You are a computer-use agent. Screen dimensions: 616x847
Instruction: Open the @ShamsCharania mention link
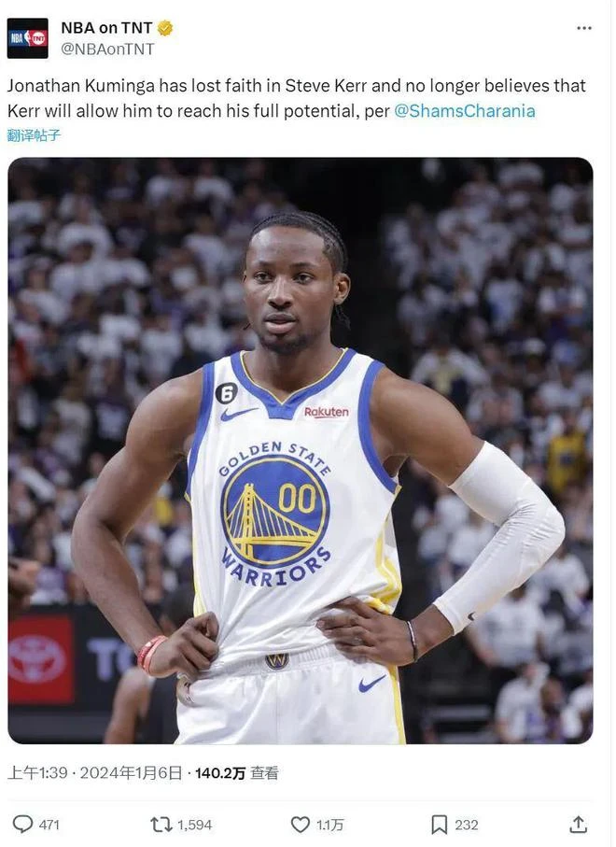coord(464,111)
